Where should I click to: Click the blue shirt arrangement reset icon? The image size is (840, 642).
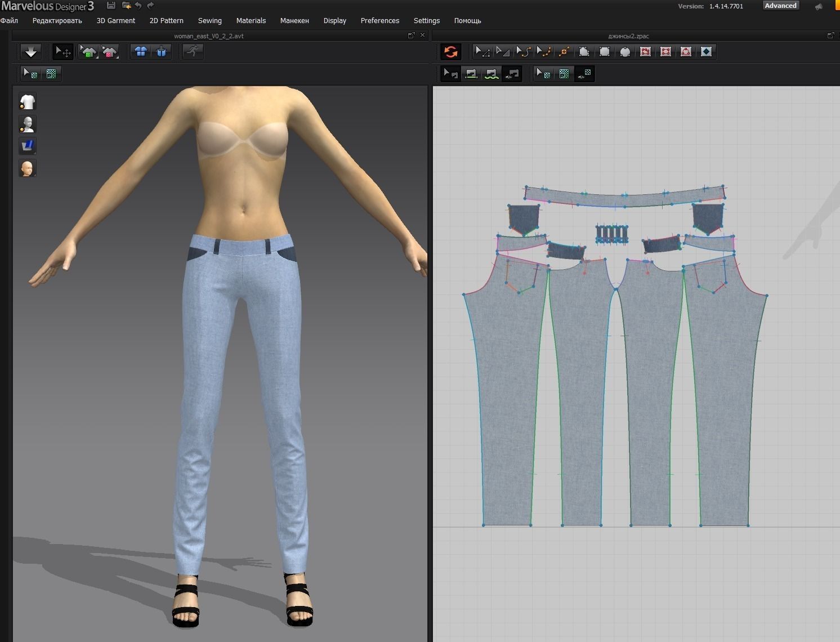click(141, 52)
